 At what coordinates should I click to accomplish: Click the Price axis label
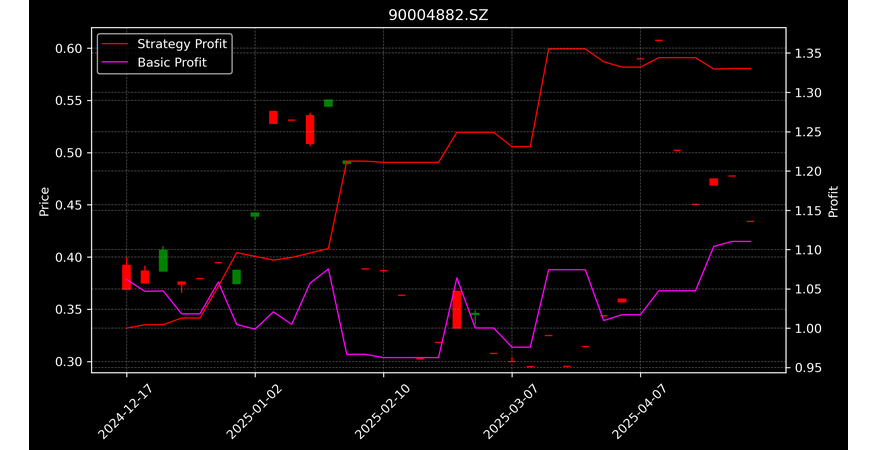44,202
